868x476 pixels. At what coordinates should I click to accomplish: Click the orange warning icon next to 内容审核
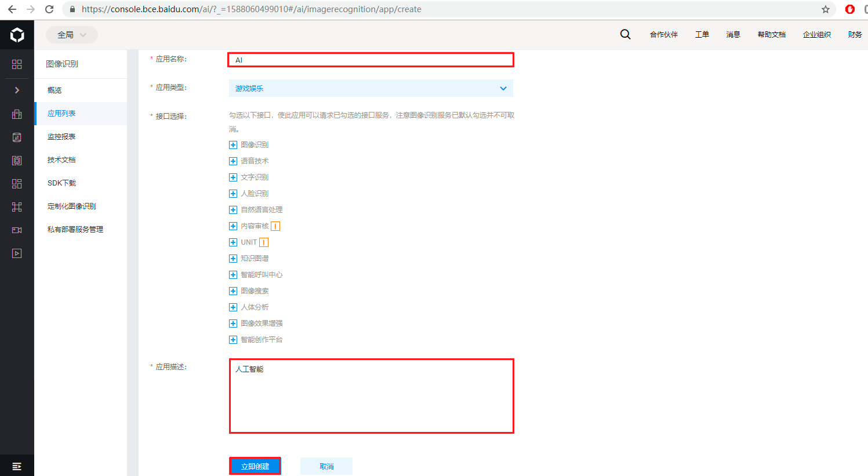(x=275, y=226)
